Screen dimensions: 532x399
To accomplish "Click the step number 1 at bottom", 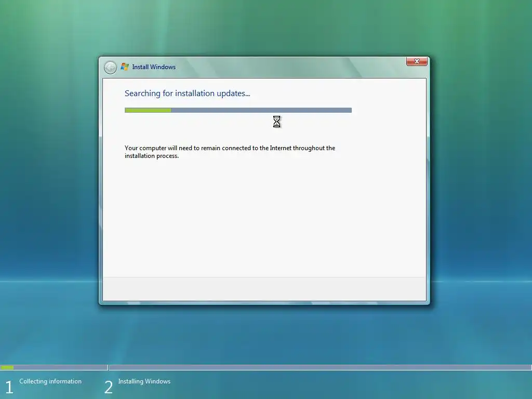I will (x=9, y=387).
